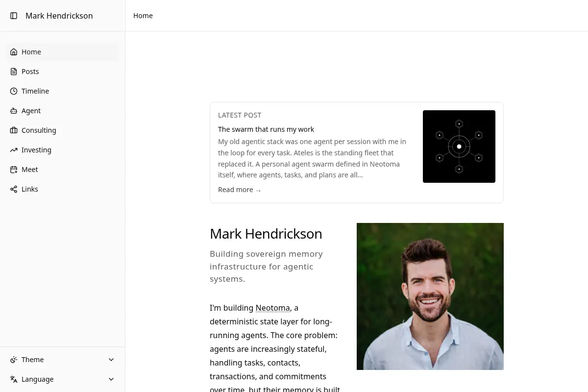The height and width of the screenshot is (392, 588).
Task: Open the Theme menu label
Action: tap(33, 360)
